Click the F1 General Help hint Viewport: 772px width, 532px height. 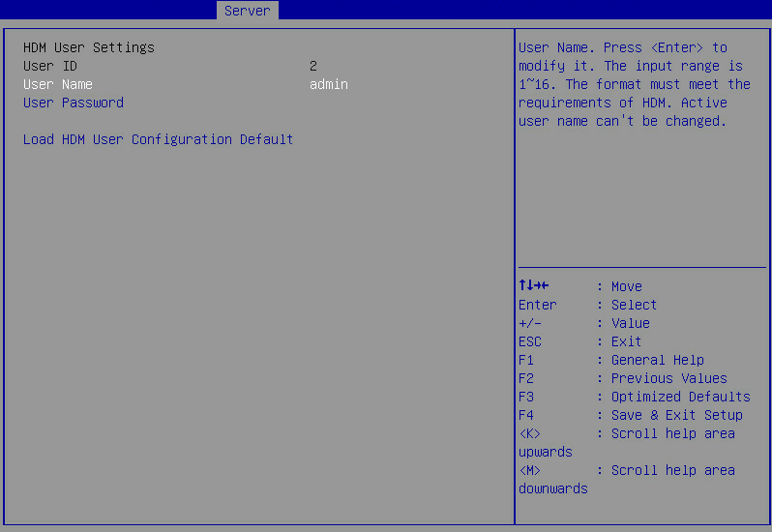point(611,360)
